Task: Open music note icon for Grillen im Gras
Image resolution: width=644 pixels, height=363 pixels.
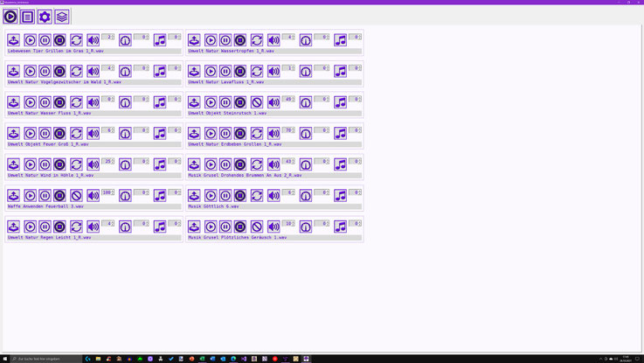Action: (x=160, y=40)
